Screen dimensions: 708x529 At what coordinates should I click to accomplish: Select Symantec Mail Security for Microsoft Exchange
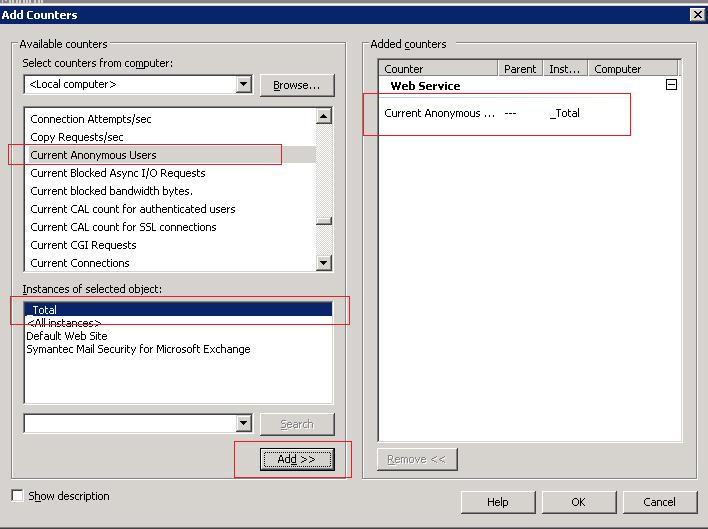178,349
